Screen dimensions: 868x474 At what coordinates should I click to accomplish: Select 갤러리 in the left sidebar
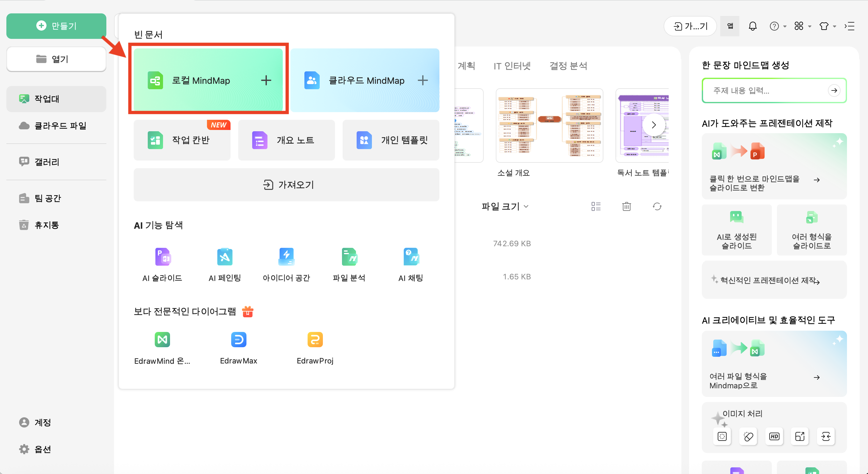[x=47, y=162]
